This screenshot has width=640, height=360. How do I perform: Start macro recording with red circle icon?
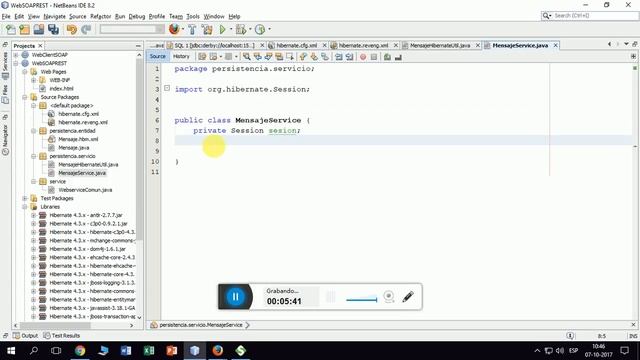click(x=363, y=57)
